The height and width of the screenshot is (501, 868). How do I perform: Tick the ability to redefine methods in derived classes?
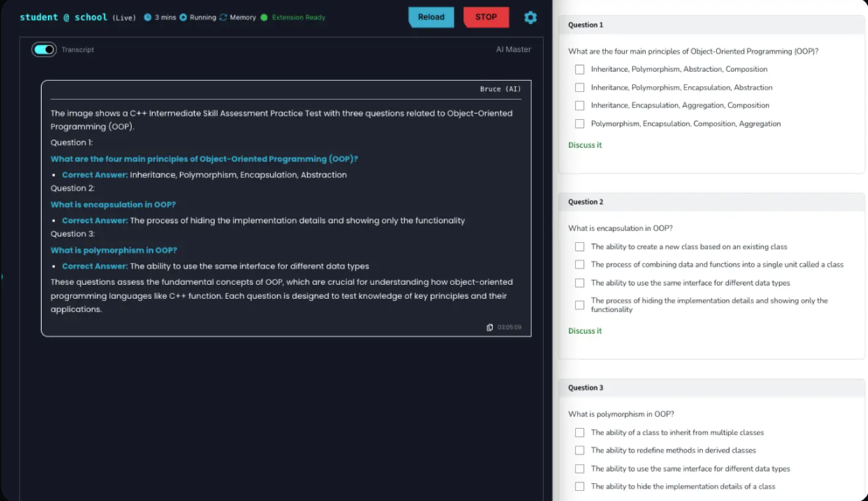(580, 450)
